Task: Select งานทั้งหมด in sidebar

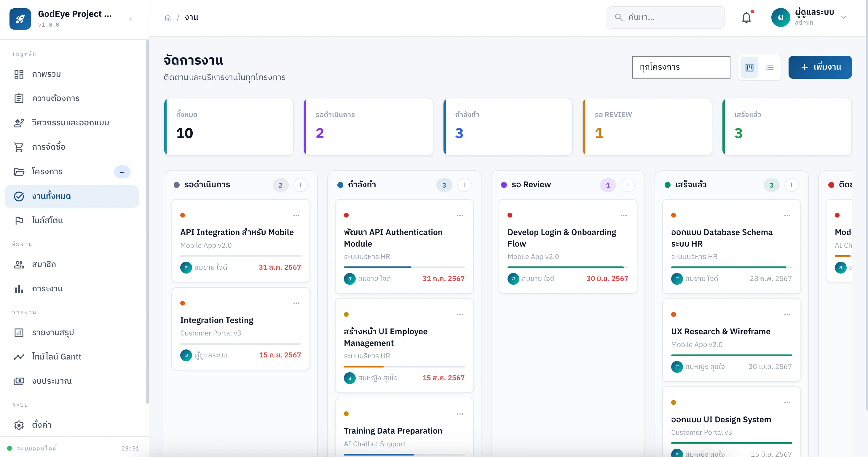Action: click(72, 196)
